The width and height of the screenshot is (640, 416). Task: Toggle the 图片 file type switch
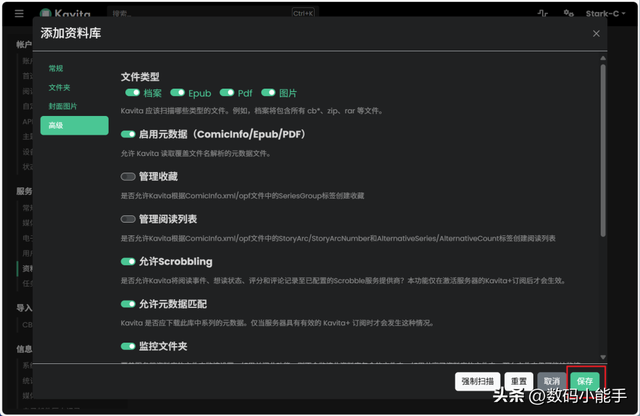(268, 93)
